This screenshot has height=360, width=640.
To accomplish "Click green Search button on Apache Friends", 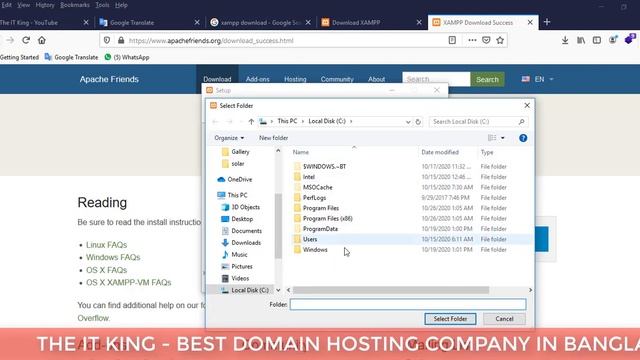I will [487, 79].
